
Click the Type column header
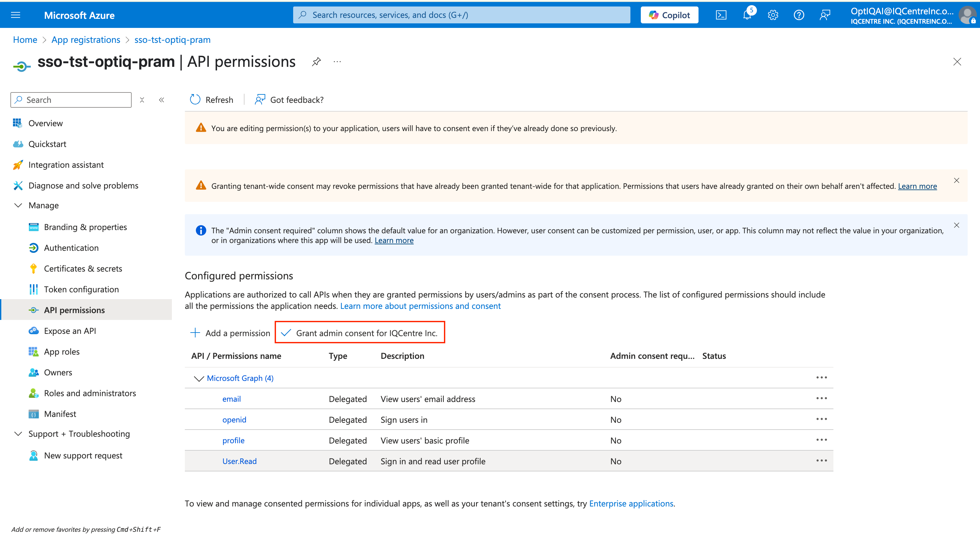pyautogui.click(x=338, y=356)
